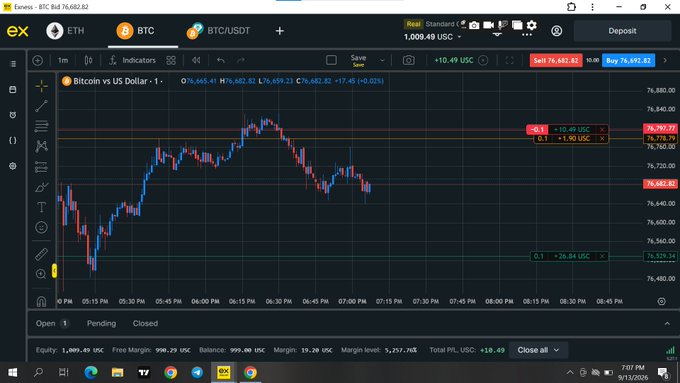Open the user profile icon
The image size is (680, 383).
click(557, 31)
